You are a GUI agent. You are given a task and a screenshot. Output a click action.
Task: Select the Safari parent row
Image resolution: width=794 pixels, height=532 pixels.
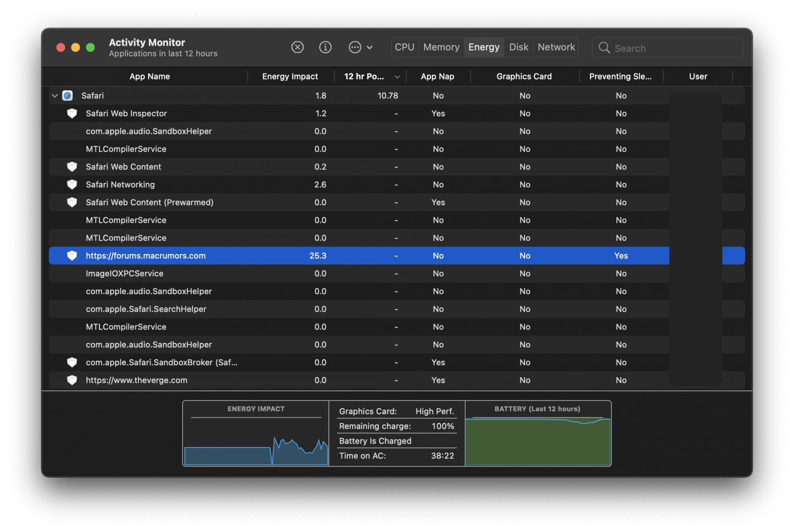(x=397, y=96)
